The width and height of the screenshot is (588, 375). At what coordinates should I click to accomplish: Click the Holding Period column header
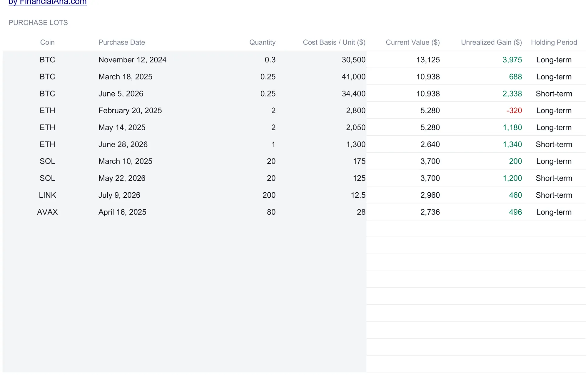point(554,42)
